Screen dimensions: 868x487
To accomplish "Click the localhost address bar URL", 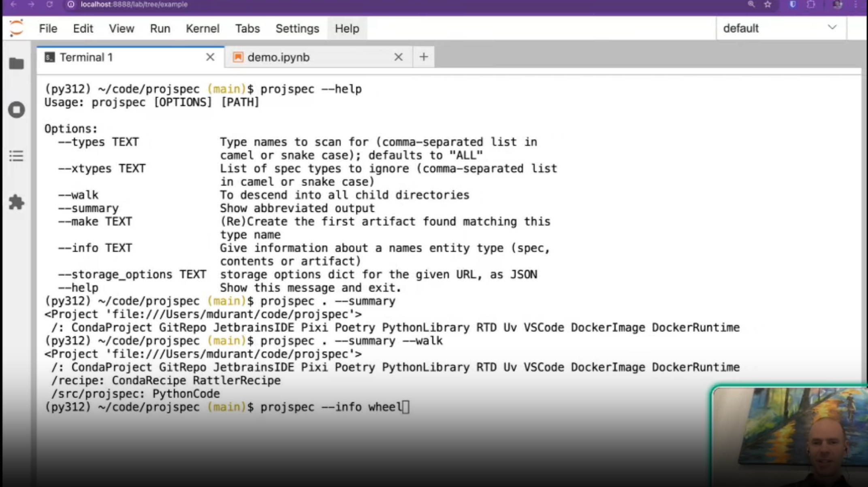I will coord(134,4).
